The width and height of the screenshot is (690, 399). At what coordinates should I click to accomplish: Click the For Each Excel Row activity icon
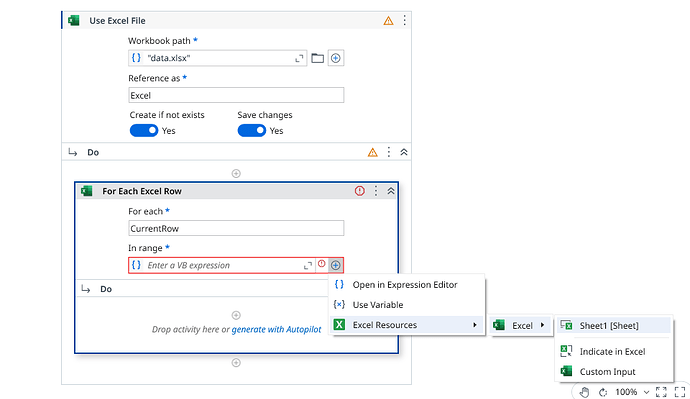tap(87, 191)
